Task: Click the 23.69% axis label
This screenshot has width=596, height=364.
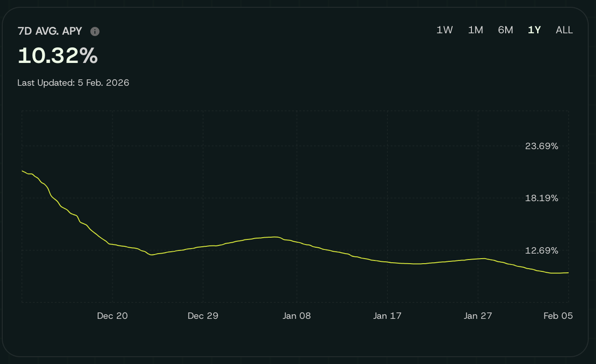Action: (542, 146)
